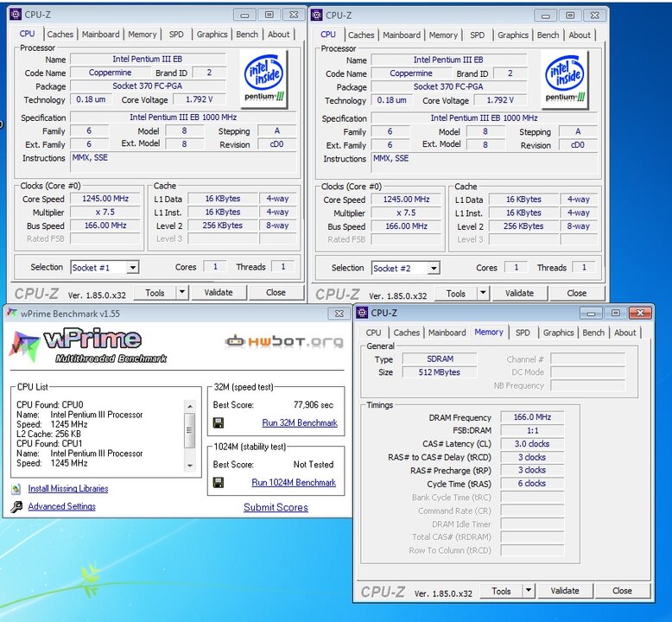
Task: Click the Submit Scores link
Action: (x=276, y=508)
